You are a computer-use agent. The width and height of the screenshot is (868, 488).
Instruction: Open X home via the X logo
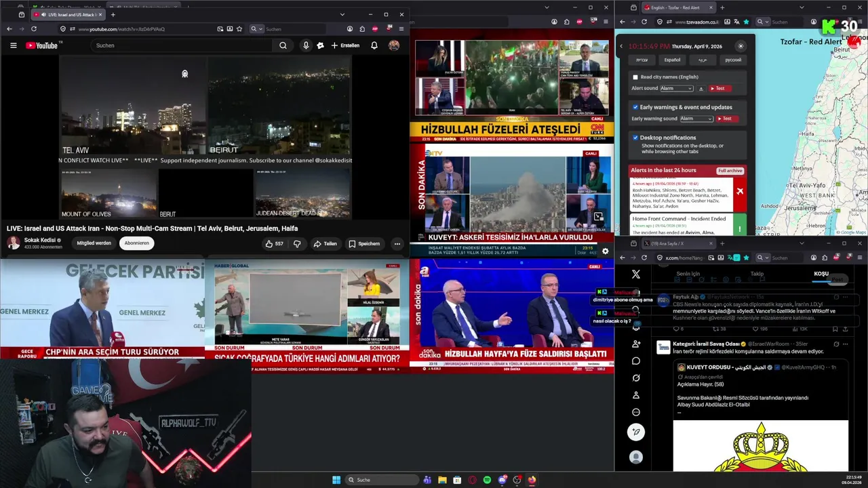pyautogui.click(x=635, y=274)
